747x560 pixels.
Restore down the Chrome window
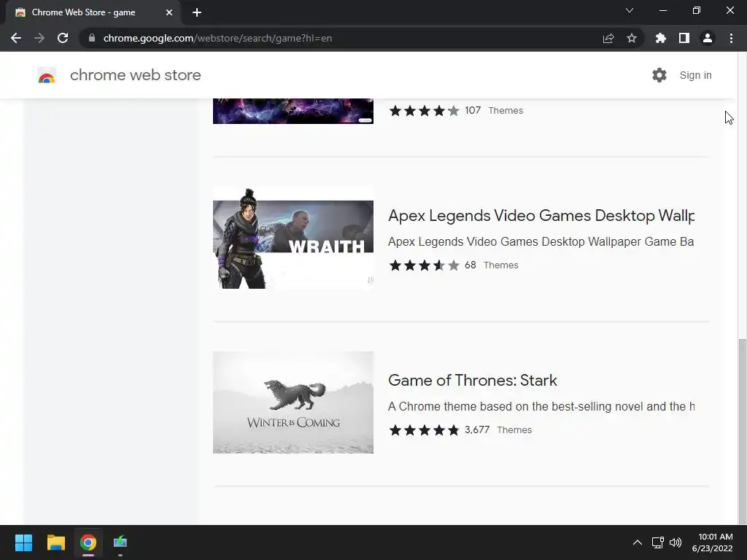tap(697, 10)
